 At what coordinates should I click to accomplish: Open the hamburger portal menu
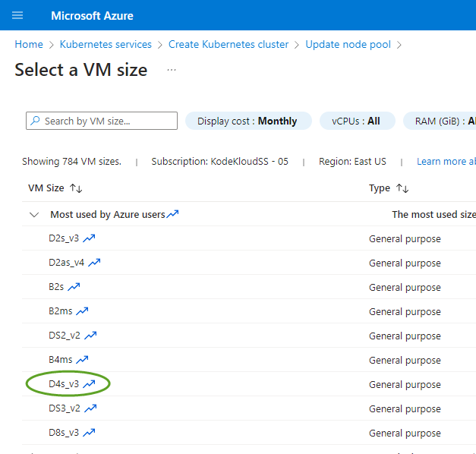pyautogui.click(x=18, y=16)
